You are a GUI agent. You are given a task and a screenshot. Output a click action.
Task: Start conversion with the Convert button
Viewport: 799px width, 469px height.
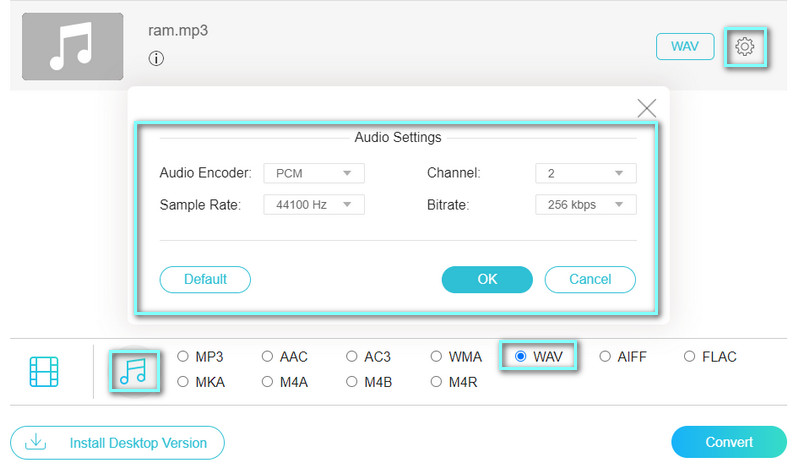point(728,442)
